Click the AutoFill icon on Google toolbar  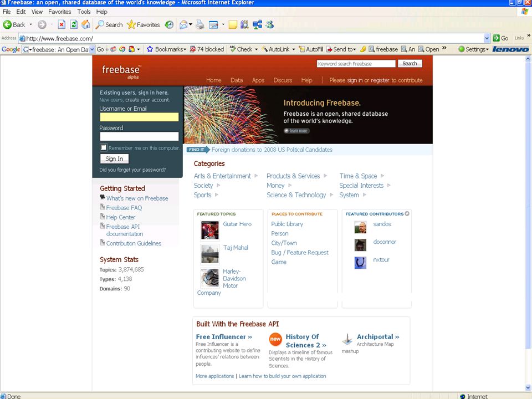[301, 49]
